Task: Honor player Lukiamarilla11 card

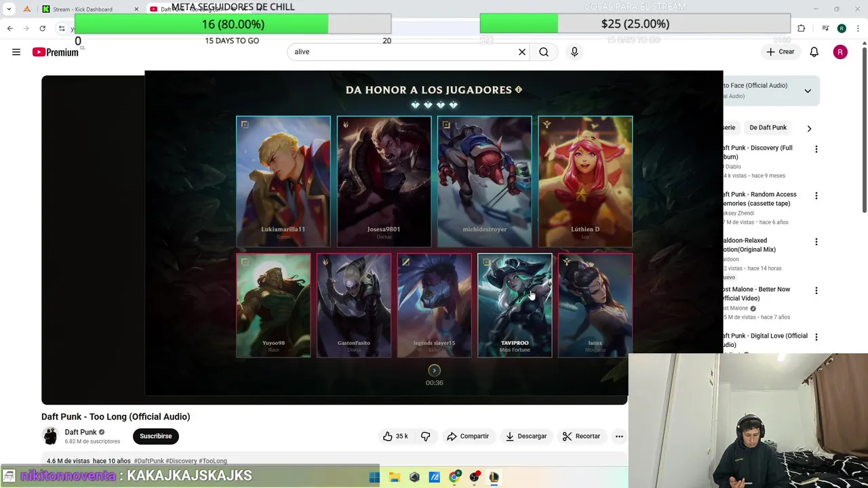Action: click(x=283, y=182)
